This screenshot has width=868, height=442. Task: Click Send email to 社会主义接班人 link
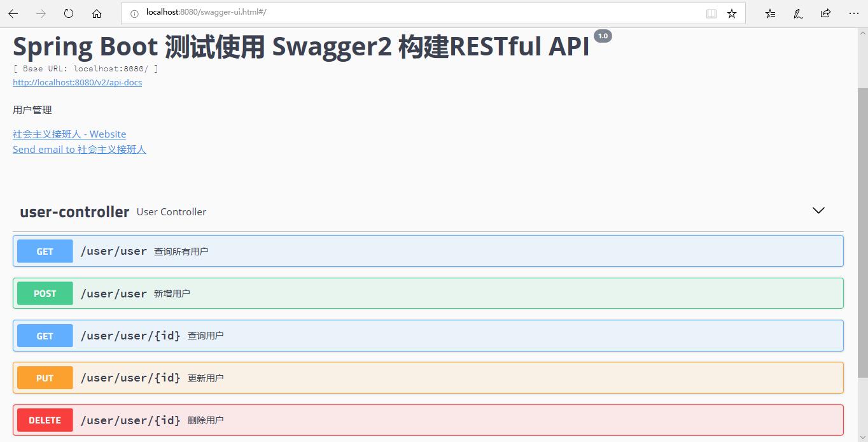(x=80, y=150)
